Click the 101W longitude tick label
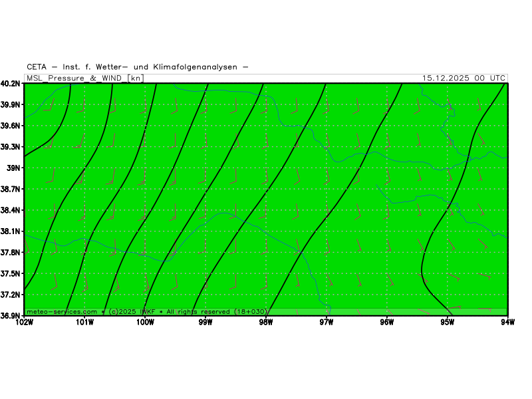532x399 pixels. (x=84, y=323)
